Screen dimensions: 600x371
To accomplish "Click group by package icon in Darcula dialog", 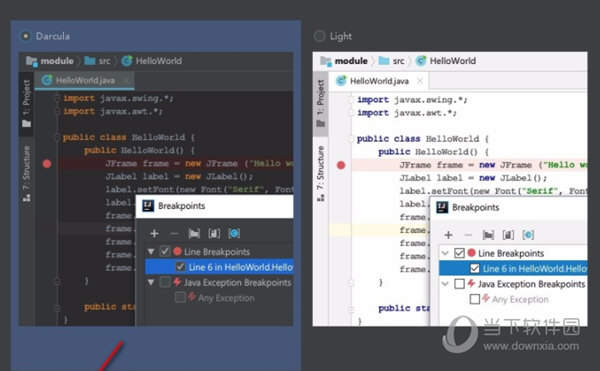I will (x=194, y=233).
